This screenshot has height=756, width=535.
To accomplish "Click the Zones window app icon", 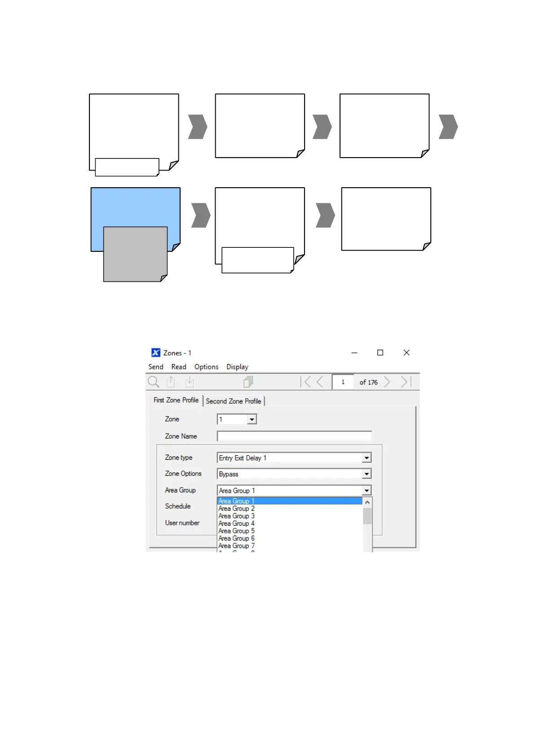I will tap(155, 353).
